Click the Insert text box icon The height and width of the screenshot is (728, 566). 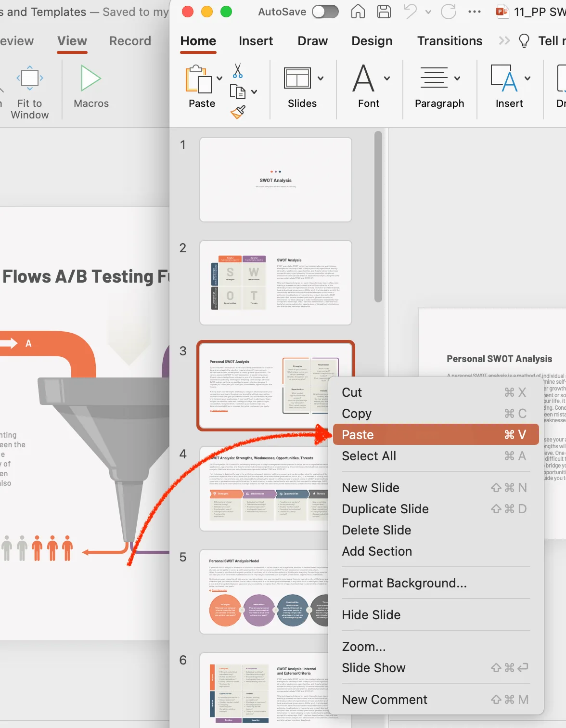click(x=504, y=78)
